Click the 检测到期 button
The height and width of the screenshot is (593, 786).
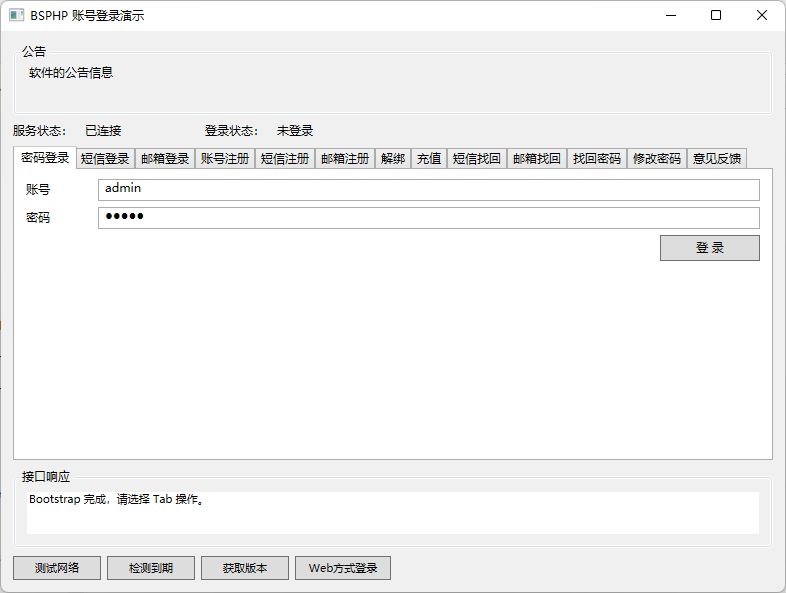click(x=151, y=568)
